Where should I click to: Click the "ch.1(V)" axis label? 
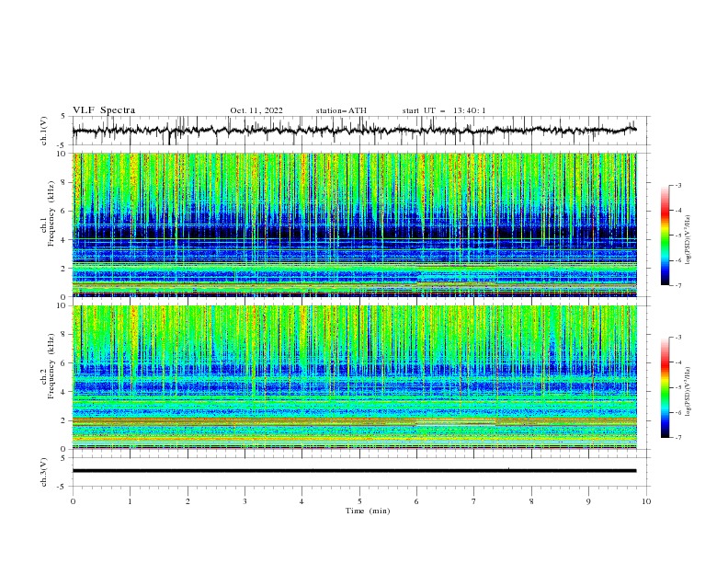pos(44,131)
